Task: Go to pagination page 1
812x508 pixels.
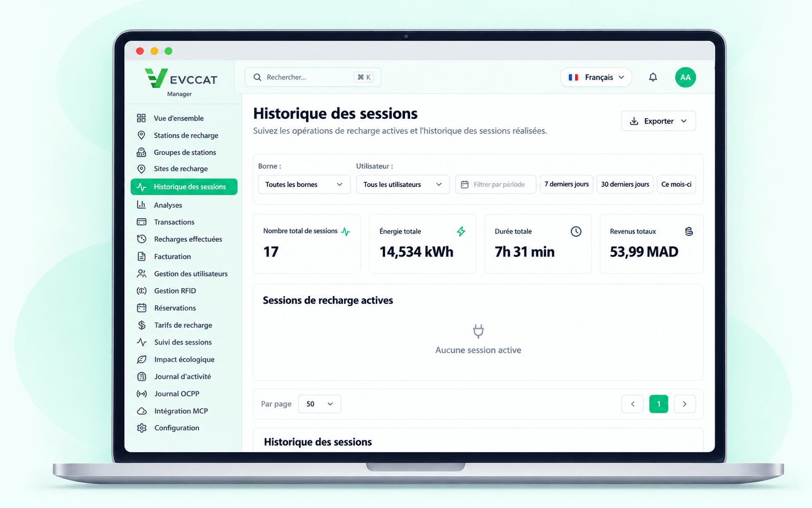Action: pyautogui.click(x=658, y=404)
